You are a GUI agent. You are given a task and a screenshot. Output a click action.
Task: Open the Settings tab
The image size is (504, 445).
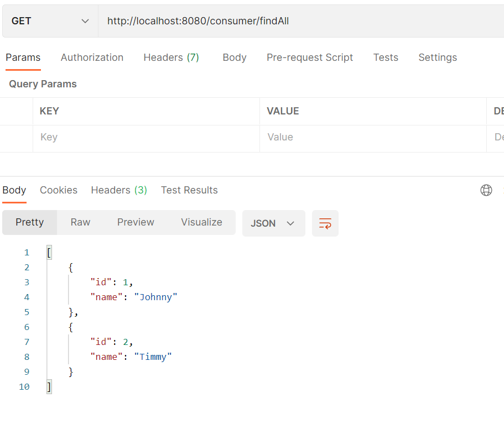[438, 57]
